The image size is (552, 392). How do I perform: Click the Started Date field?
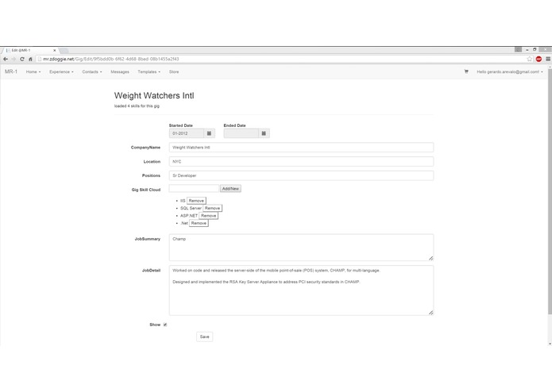tap(186, 133)
